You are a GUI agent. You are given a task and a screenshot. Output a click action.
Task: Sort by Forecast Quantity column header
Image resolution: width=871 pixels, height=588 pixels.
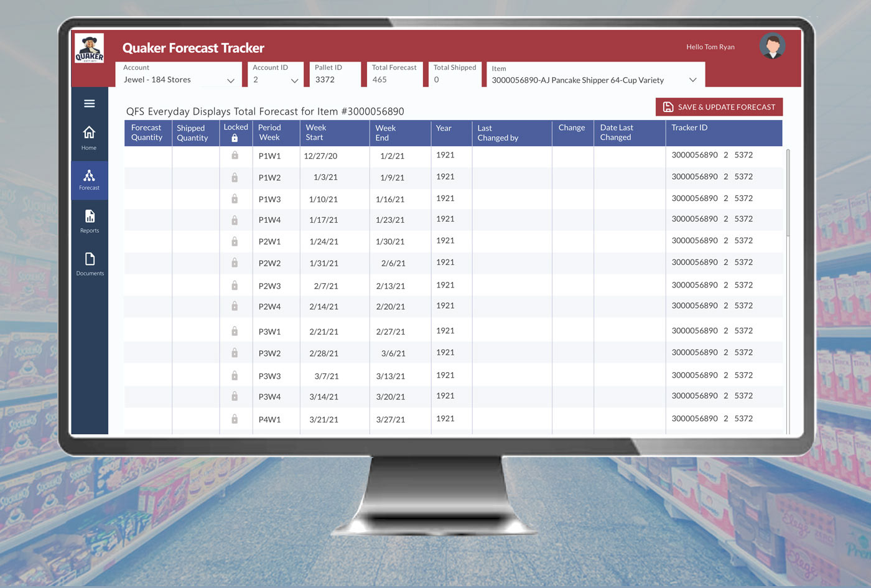point(147,133)
